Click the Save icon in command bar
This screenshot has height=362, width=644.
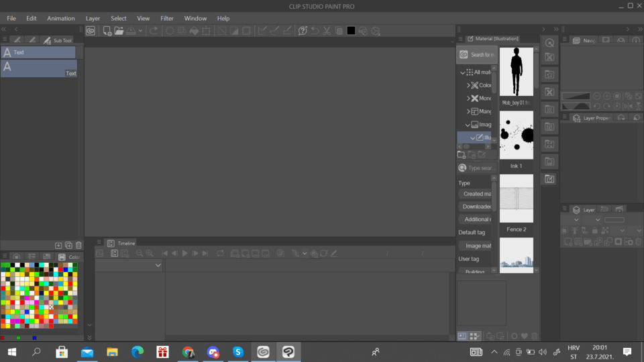[131, 31]
